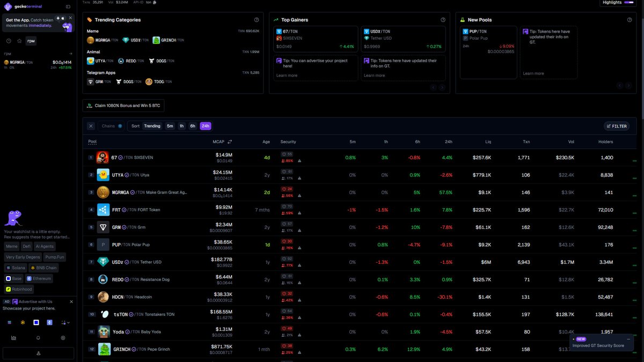This screenshot has width=644, height=362.
Task: Open the settings gear icon in sidebar
Action: (x=63, y=338)
